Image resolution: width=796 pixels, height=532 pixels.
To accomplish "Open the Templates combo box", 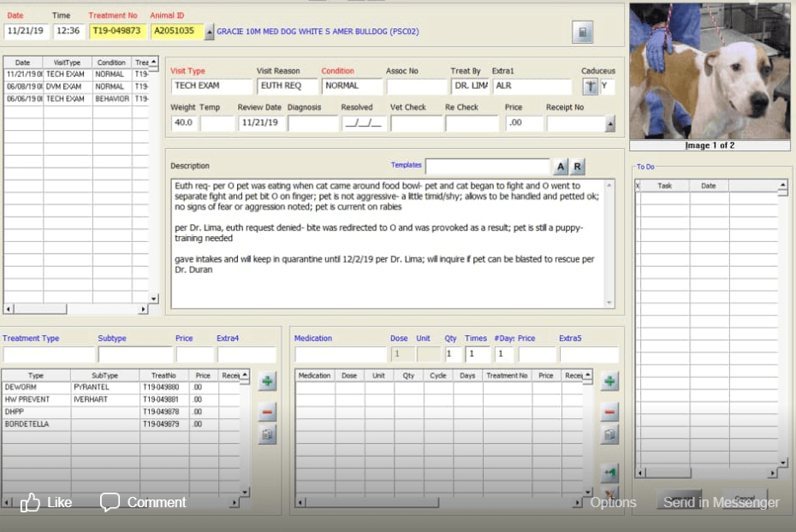I will pos(487,166).
